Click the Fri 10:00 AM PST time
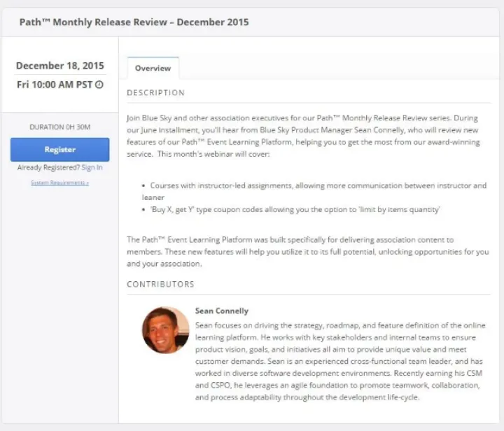 [x=55, y=85]
